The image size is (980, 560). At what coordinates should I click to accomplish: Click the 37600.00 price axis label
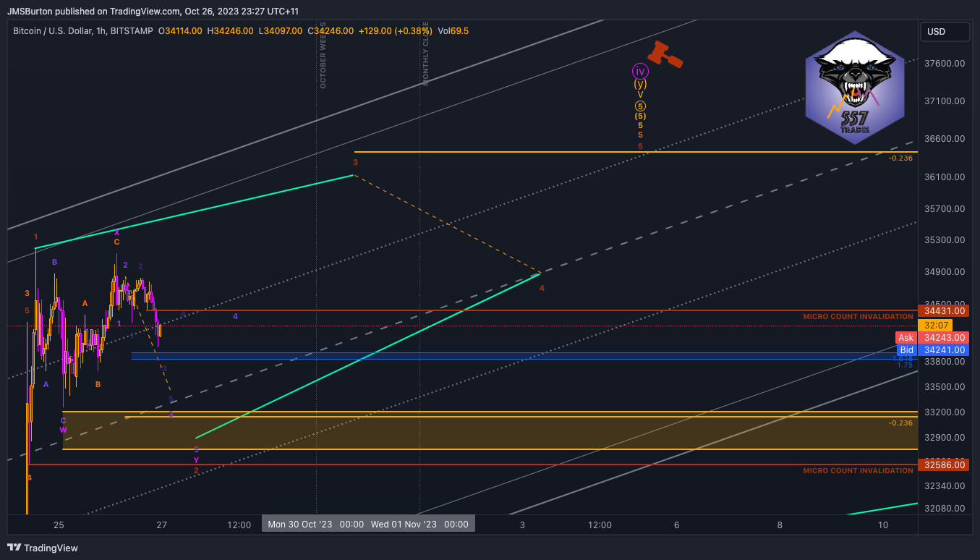coord(945,64)
